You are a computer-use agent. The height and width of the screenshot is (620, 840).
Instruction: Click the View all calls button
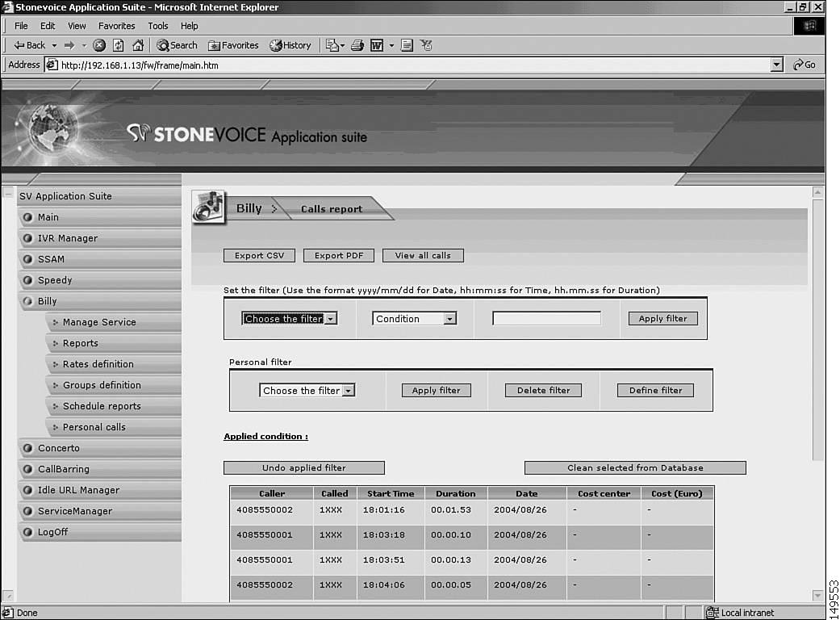[423, 256]
